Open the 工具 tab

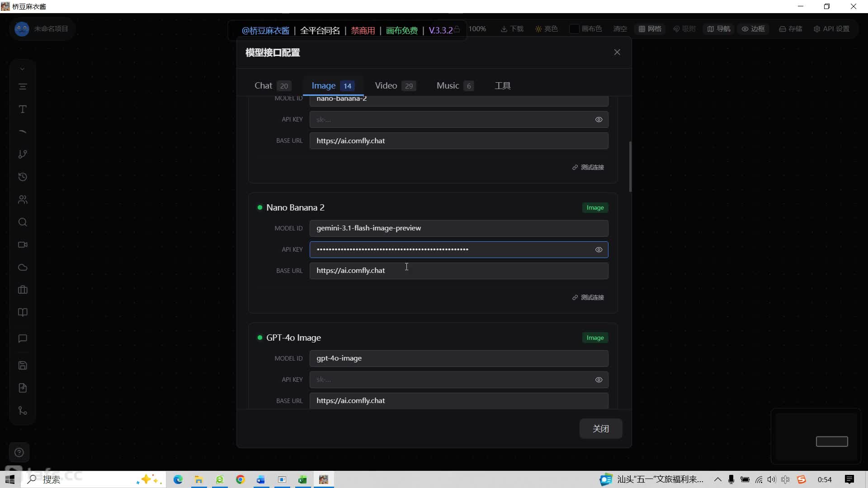[503, 86]
